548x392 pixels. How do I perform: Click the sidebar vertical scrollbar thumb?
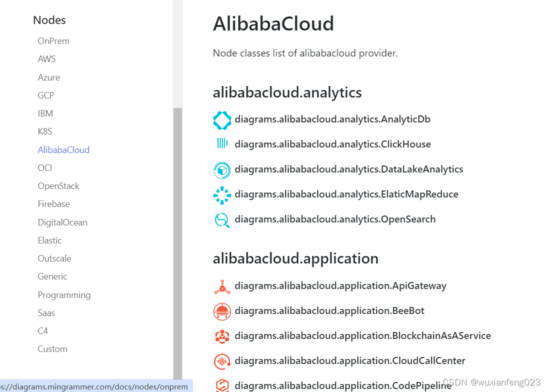coord(177,243)
